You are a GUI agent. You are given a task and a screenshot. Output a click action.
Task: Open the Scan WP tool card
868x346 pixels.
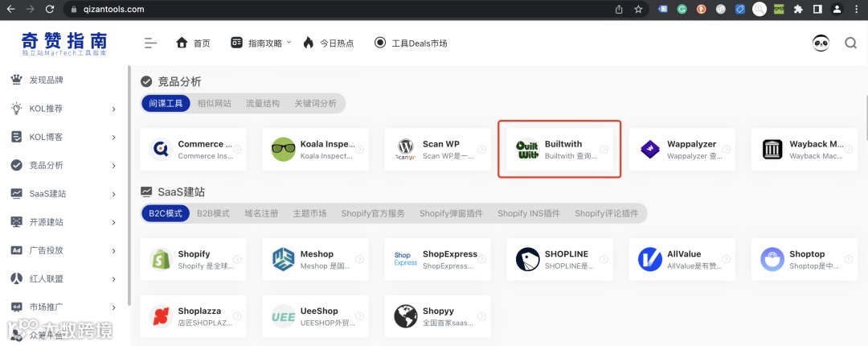pyautogui.click(x=438, y=149)
